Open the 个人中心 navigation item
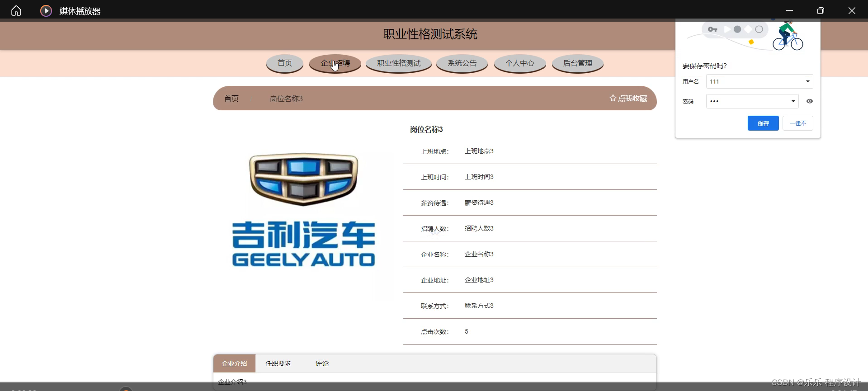The height and width of the screenshot is (391, 868). tap(520, 63)
